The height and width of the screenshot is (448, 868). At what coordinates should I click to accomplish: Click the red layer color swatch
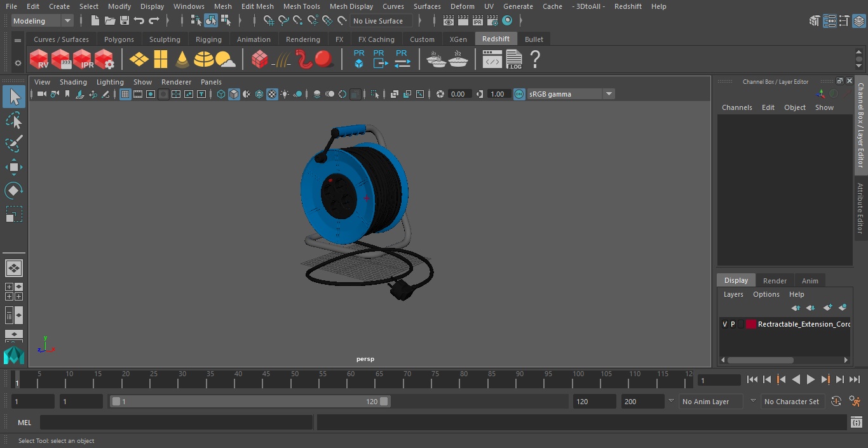tap(750, 324)
